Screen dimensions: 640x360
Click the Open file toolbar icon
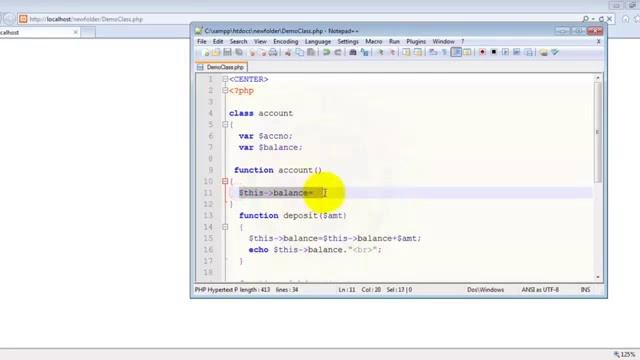point(216,52)
